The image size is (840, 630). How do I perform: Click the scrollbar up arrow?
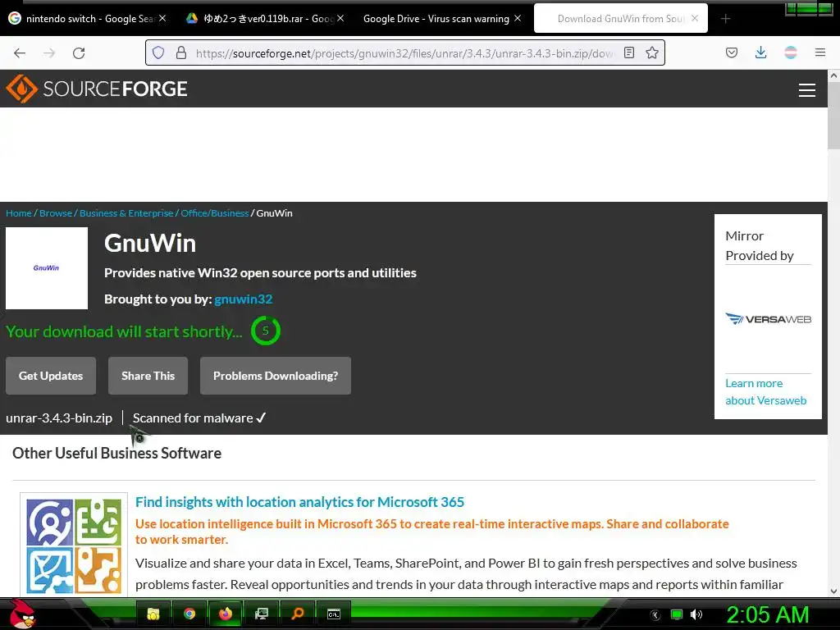click(833, 75)
